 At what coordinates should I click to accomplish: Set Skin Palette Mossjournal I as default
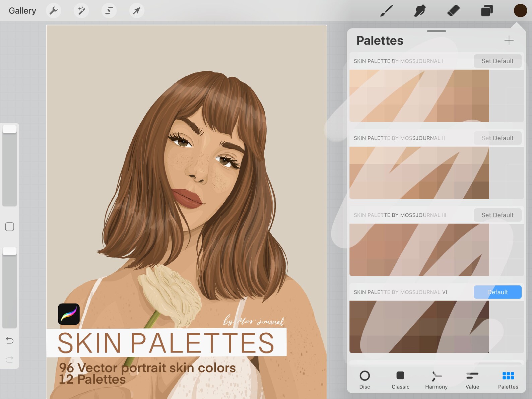pyautogui.click(x=497, y=61)
